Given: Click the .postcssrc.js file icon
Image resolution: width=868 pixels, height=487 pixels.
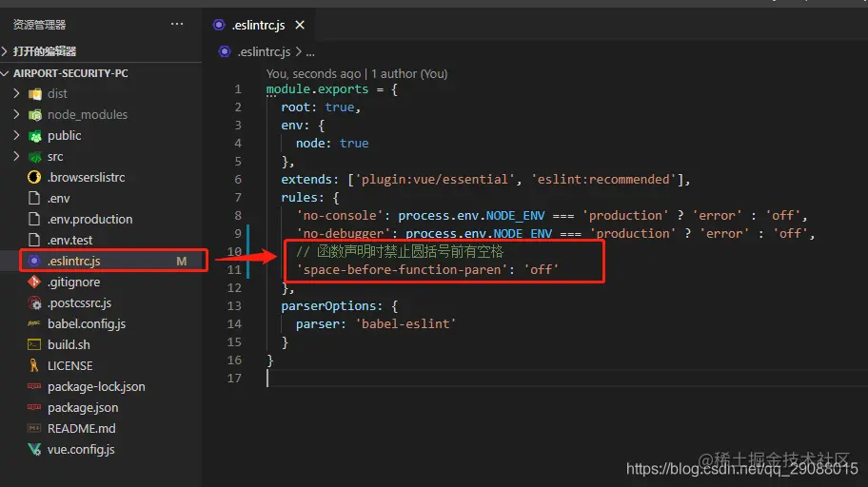Looking at the screenshot, I should click(34, 302).
